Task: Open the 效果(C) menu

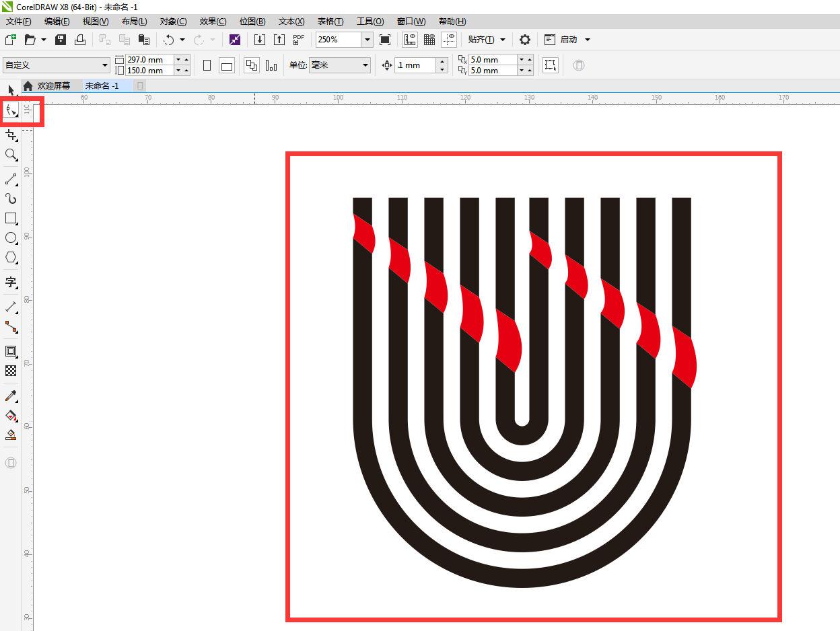Action: 213,22
